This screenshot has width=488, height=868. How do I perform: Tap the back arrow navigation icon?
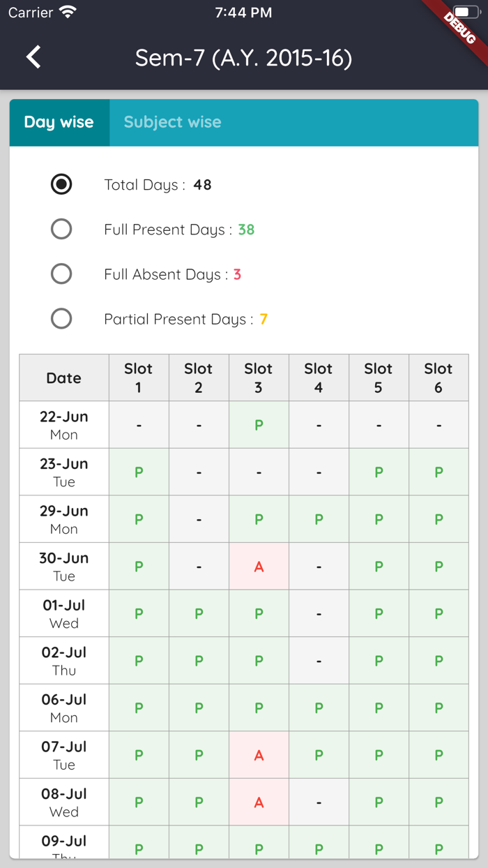tap(32, 57)
